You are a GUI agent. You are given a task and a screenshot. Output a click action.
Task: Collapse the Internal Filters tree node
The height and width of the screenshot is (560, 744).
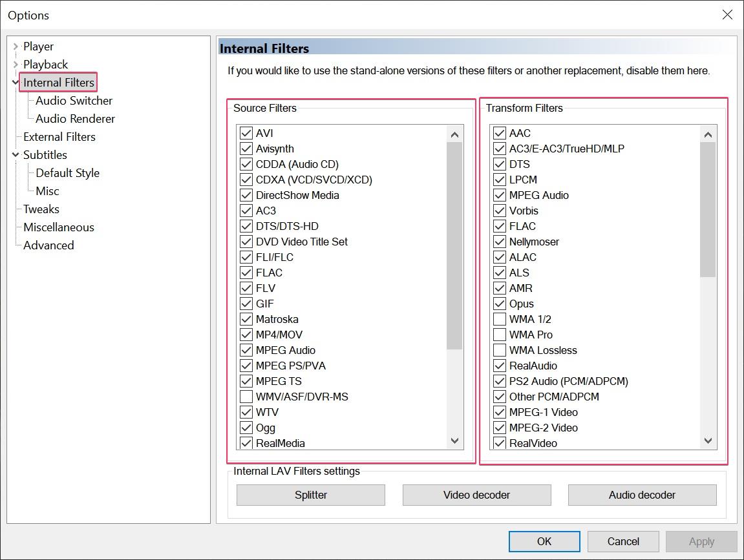[x=15, y=83]
